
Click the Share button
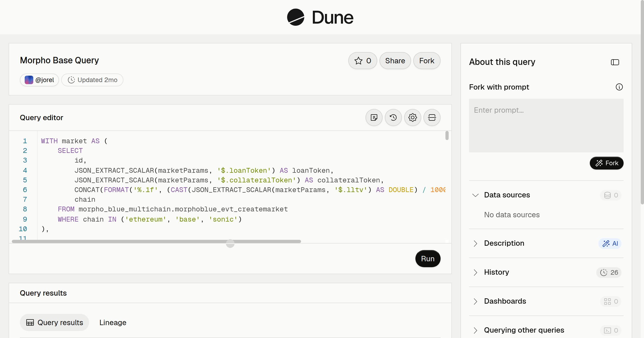point(395,61)
